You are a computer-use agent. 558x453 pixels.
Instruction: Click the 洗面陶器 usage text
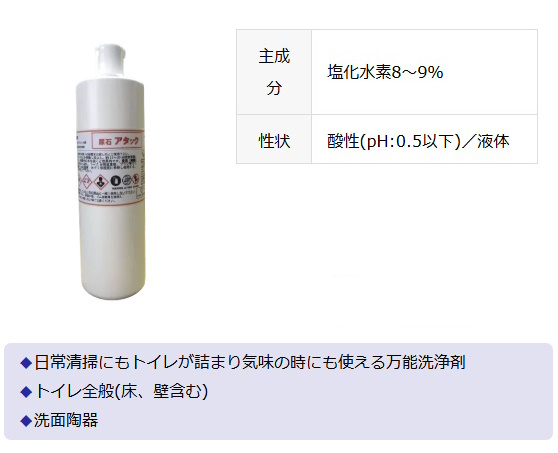point(66,420)
